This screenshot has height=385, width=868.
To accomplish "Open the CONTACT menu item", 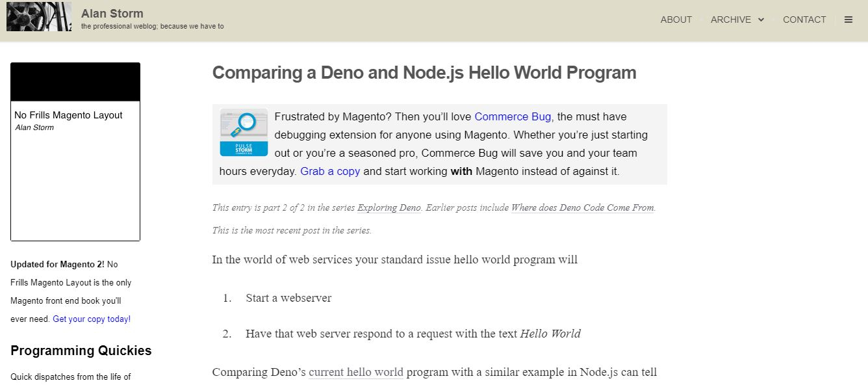I will pos(804,20).
